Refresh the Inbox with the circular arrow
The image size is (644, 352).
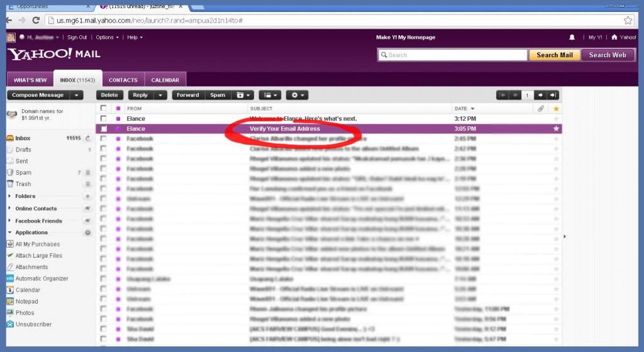pos(87,138)
